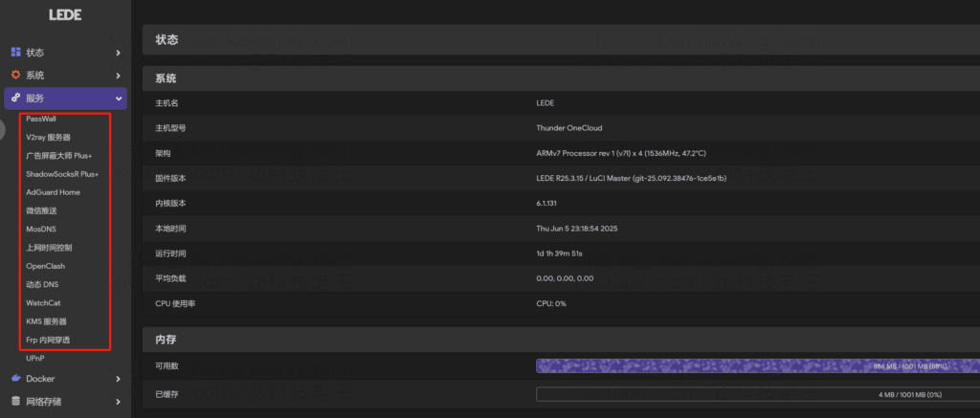Click the 平均负载 row label
Viewport: 980px width, 418px height.
coord(170,278)
